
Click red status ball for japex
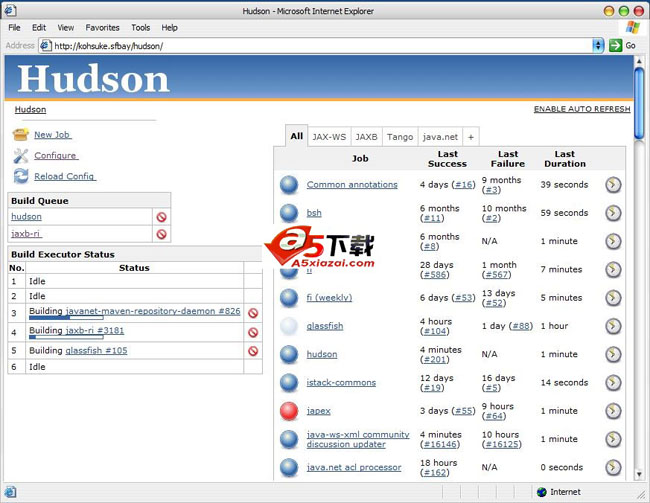click(289, 411)
